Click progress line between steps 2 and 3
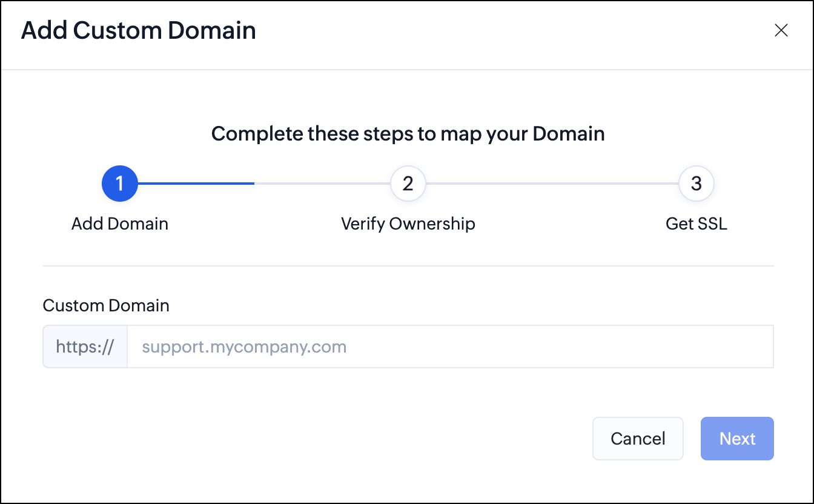 coord(552,183)
